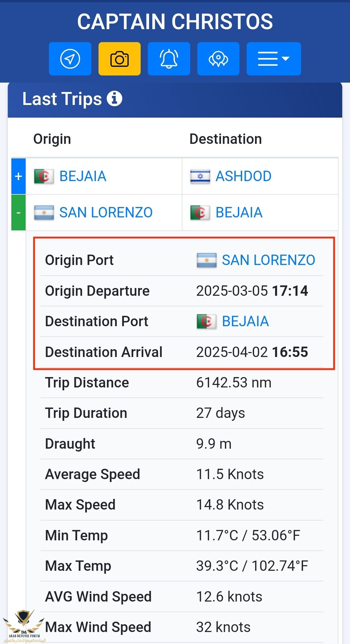Tap the bell notification alert button
This screenshot has width=350, height=644.
169,59
